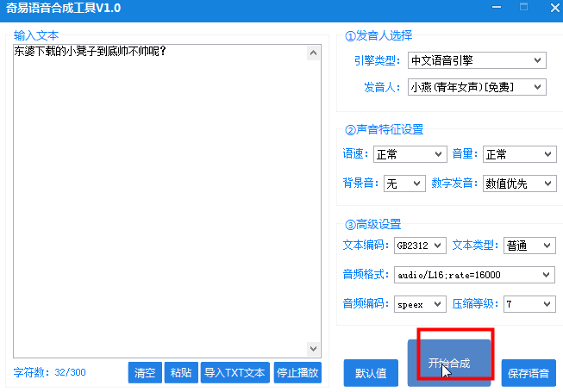Viewport: 563px width, 392px height.
Task: Close the 奇易语音合成工具 window
Action: [x=555, y=8]
